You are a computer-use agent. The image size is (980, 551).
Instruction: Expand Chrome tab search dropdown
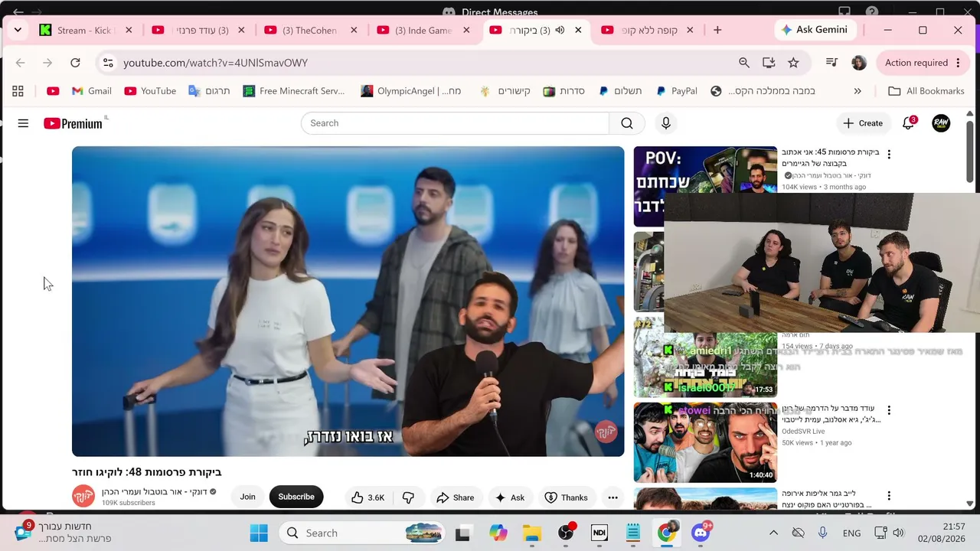(x=18, y=31)
